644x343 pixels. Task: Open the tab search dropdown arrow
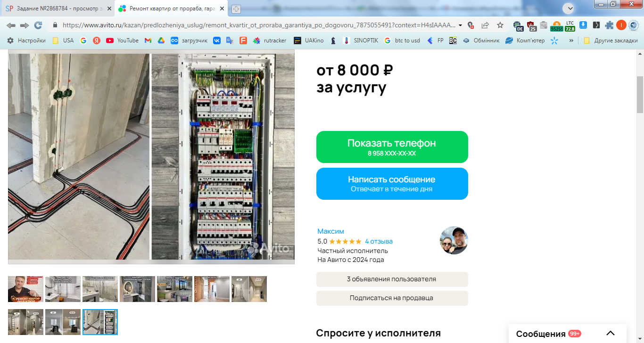[x=569, y=8]
